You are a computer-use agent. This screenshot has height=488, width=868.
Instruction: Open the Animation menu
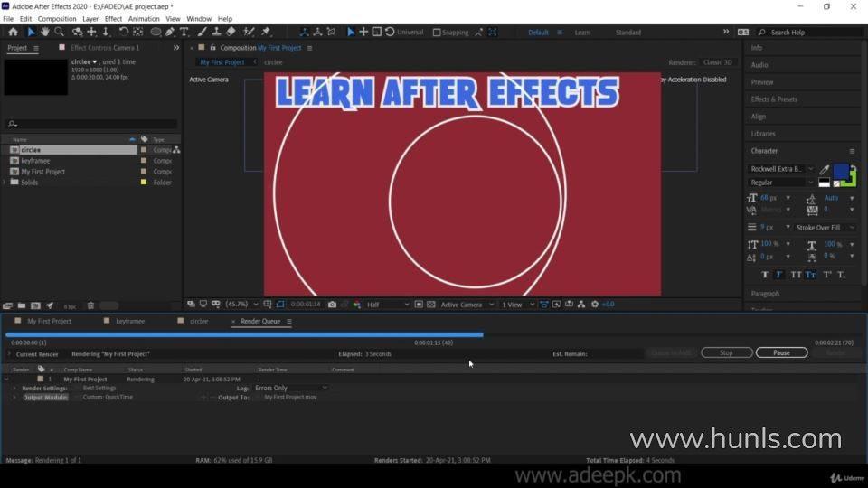(144, 19)
